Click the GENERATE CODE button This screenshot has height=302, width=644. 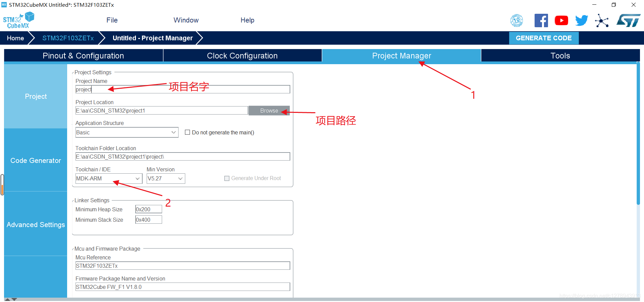point(544,38)
